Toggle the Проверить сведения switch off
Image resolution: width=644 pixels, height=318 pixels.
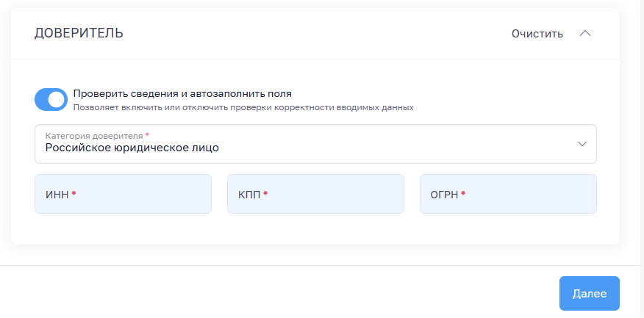(x=51, y=99)
